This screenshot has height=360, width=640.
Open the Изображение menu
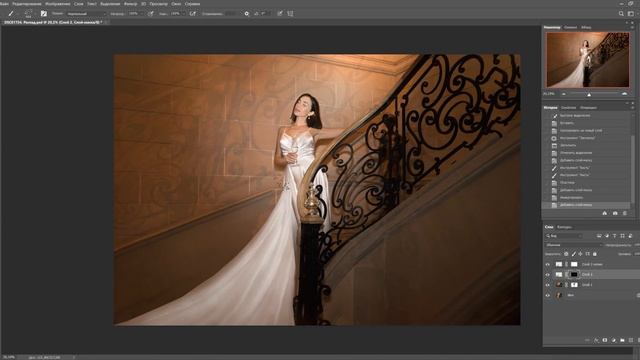point(58,4)
